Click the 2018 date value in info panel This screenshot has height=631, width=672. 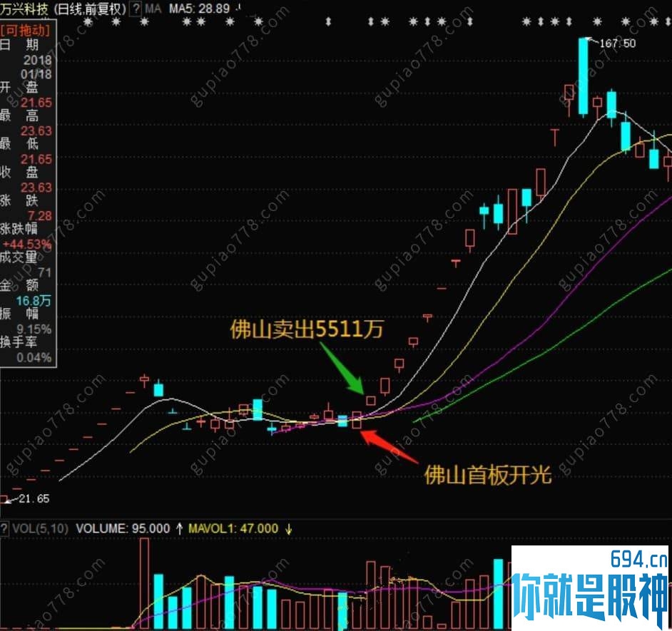point(37,60)
